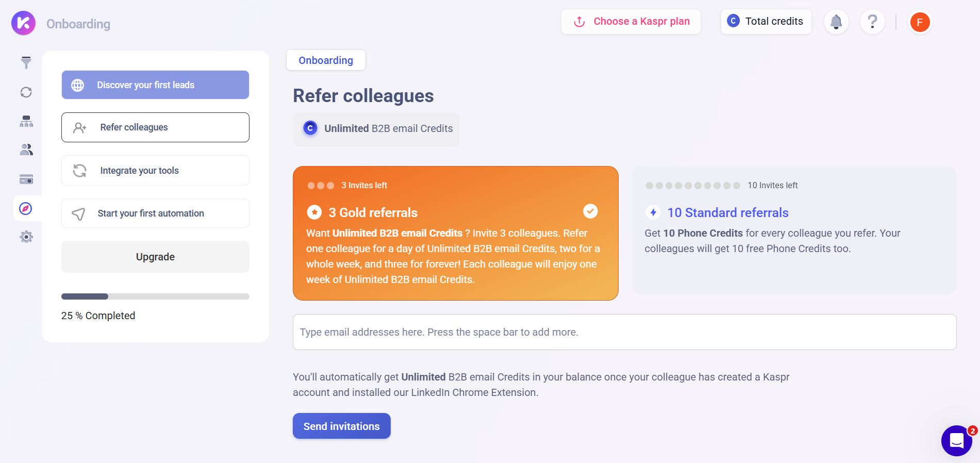Open the user avatar F menu
This screenshot has width=980, height=463.
[920, 22]
